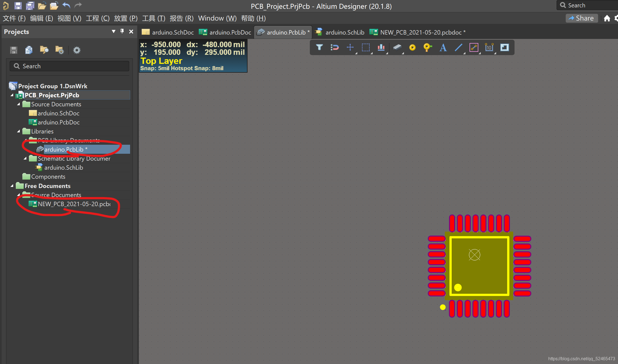Collapse the Libraries folder
Viewport: 618px width, 364px height.
(18, 131)
